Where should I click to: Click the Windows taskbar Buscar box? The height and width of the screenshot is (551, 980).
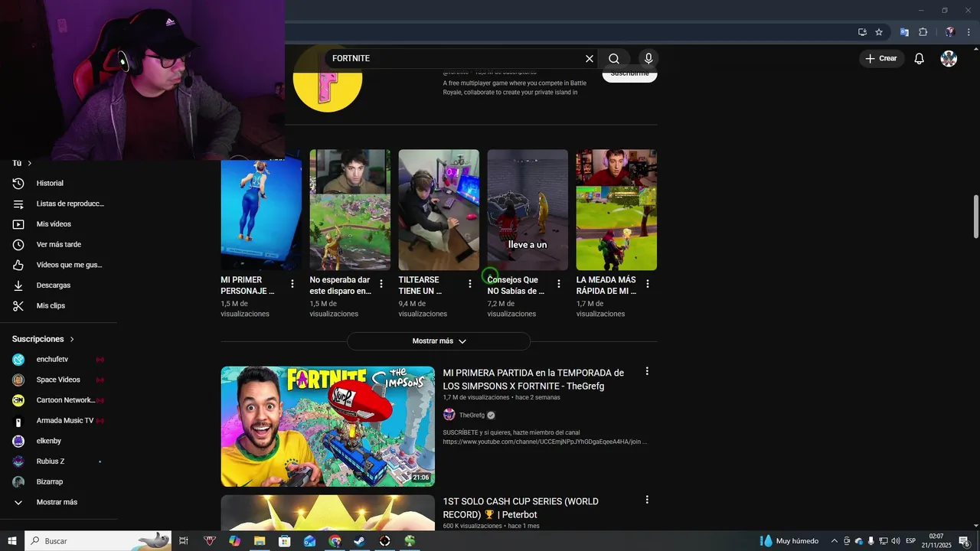tap(98, 541)
